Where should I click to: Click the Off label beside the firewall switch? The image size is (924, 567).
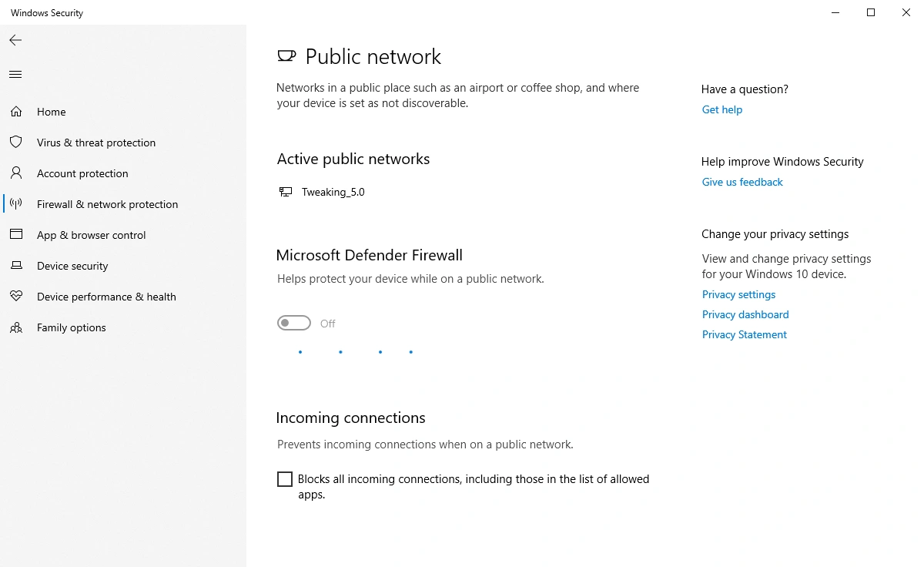point(328,324)
